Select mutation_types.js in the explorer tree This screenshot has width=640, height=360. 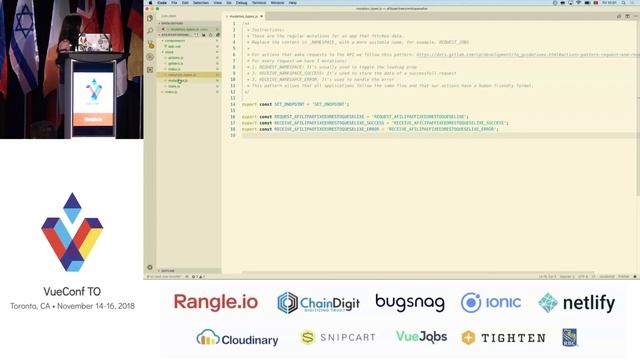(x=189, y=75)
